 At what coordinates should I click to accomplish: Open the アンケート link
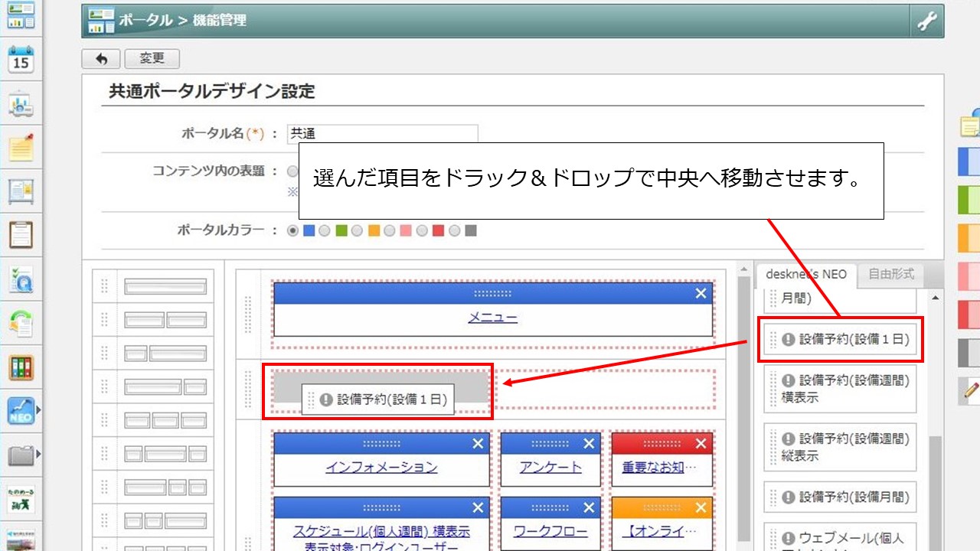coord(550,467)
